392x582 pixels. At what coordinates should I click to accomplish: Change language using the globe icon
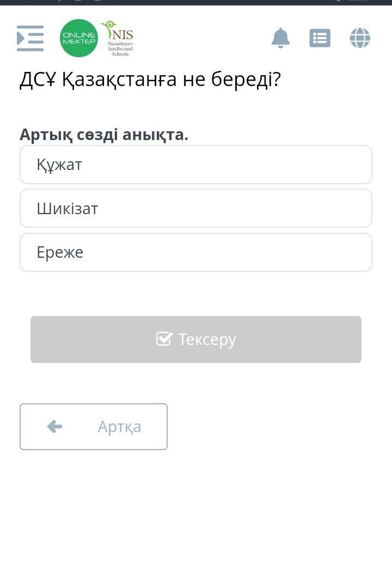pos(360,38)
